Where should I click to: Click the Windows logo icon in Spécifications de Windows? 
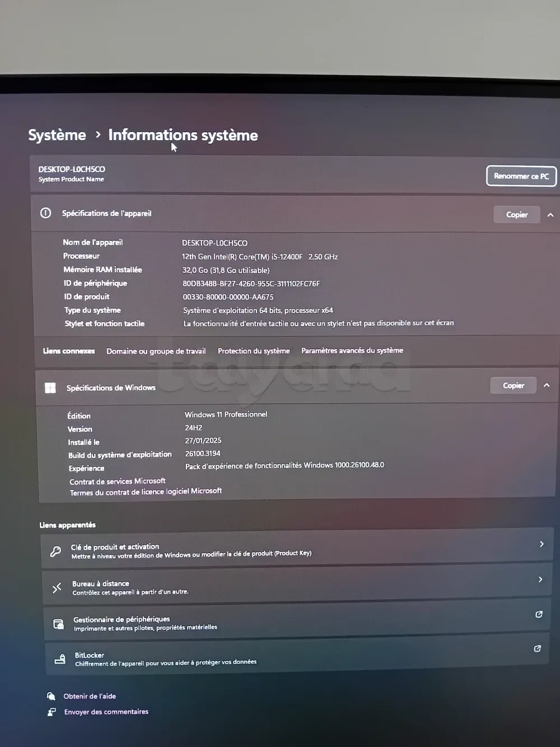tap(50, 388)
